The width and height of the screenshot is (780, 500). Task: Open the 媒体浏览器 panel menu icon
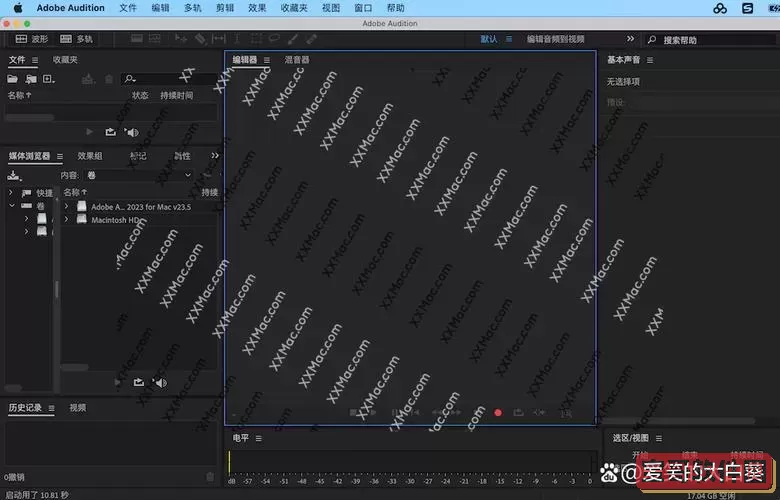click(x=60, y=156)
